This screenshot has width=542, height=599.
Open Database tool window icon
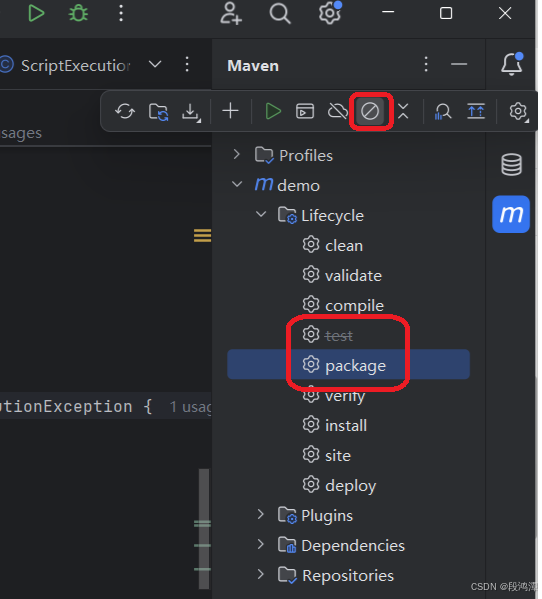point(511,165)
